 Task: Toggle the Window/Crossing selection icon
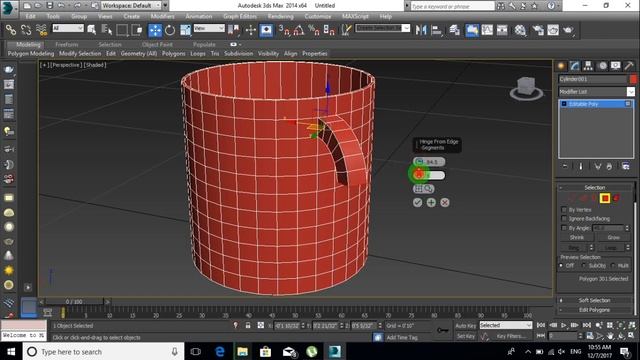tap(137, 30)
